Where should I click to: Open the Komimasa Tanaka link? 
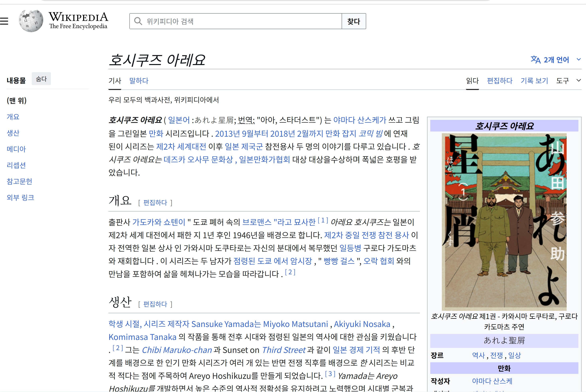click(x=142, y=337)
